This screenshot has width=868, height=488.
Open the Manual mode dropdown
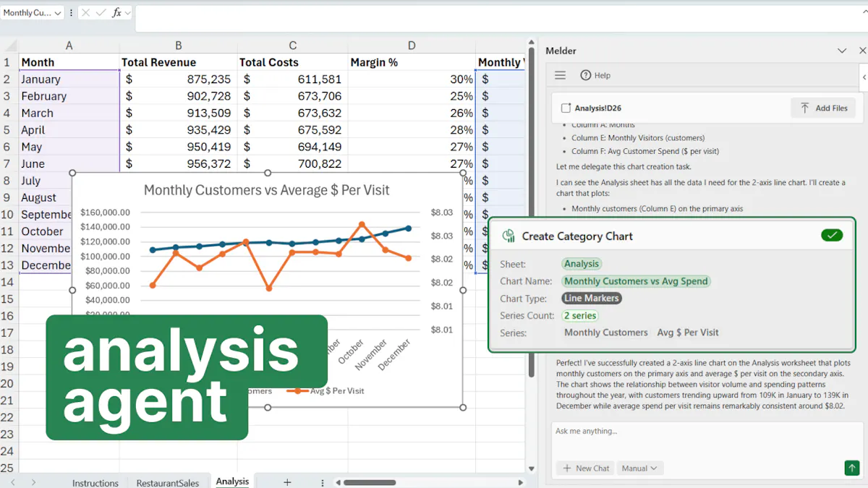(x=639, y=468)
